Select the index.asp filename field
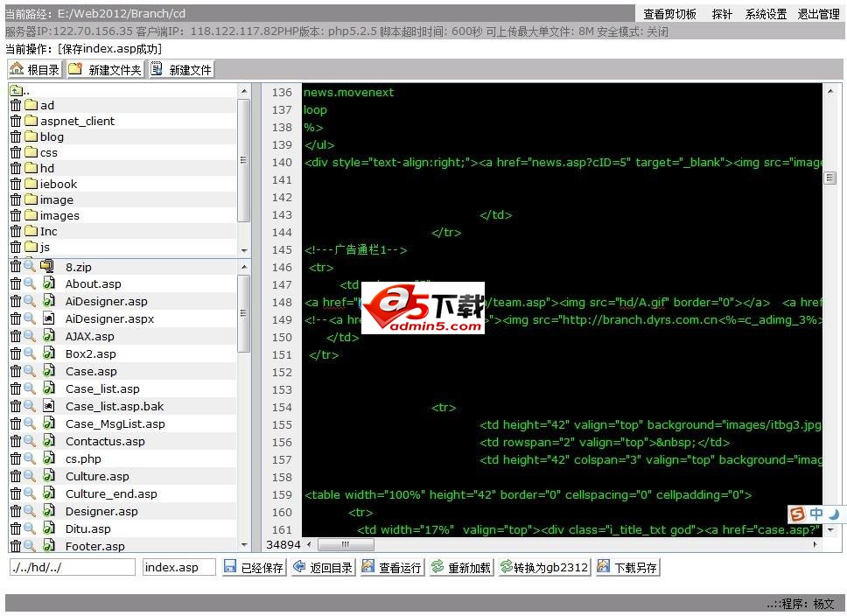Image resolution: width=847 pixels, height=616 pixels. pyautogui.click(x=179, y=566)
